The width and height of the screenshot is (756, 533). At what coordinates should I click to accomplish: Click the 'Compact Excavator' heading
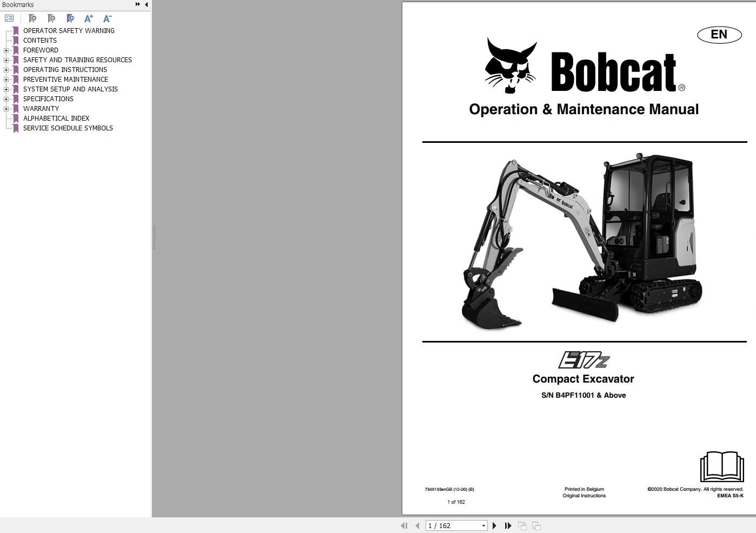click(583, 379)
